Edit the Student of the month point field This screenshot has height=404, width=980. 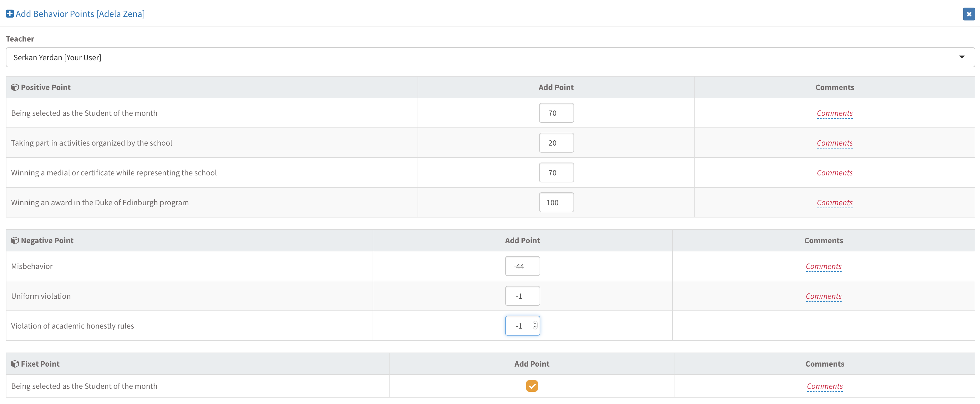coord(556,113)
